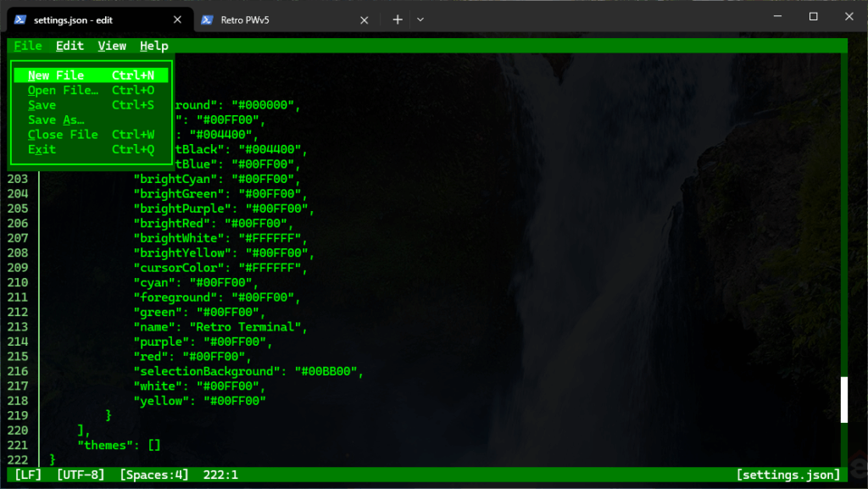Select Save As… menu option
The image size is (868, 489).
92,120
